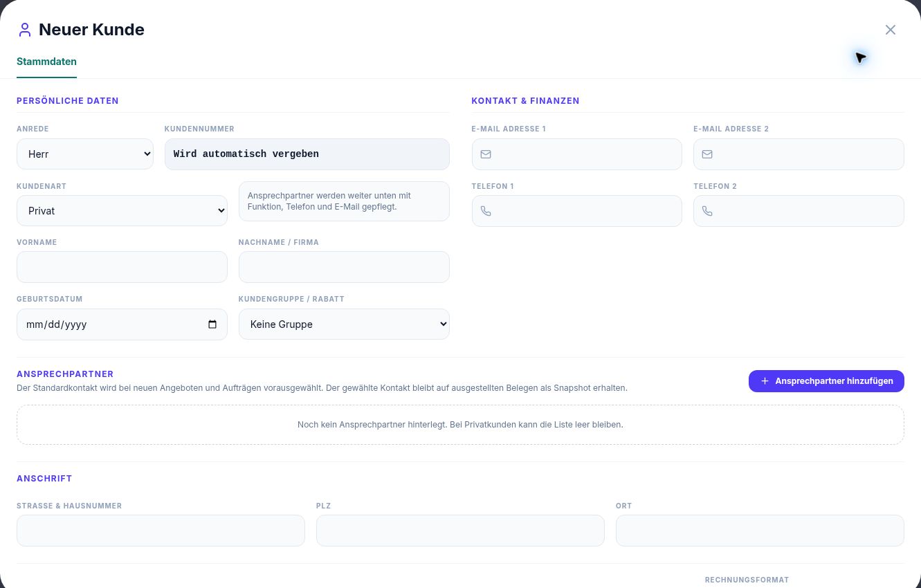This screenshot has width=921, height=588.
Task: Click the PLZ input field
Action: click(x=460, y=531)
